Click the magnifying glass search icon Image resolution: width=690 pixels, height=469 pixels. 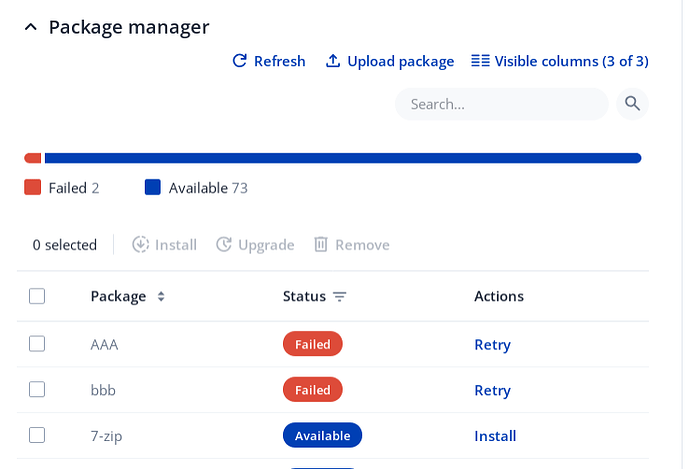point(632,103)
